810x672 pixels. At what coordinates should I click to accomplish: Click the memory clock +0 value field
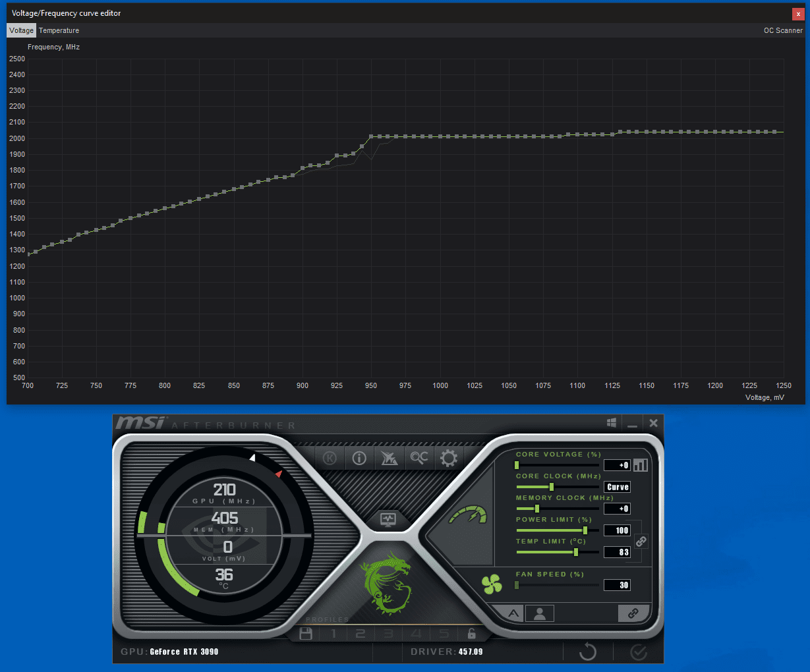(617, 509)
